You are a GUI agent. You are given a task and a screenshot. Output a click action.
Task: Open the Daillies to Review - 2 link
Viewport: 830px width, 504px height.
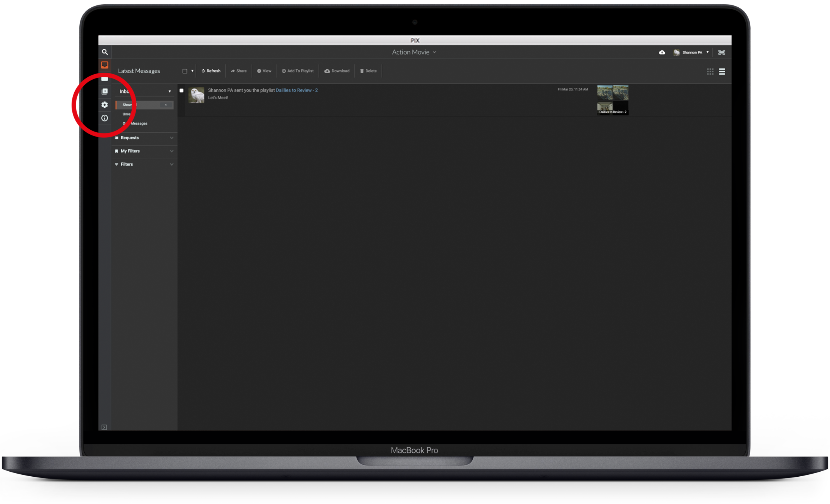tap(296, 90)
